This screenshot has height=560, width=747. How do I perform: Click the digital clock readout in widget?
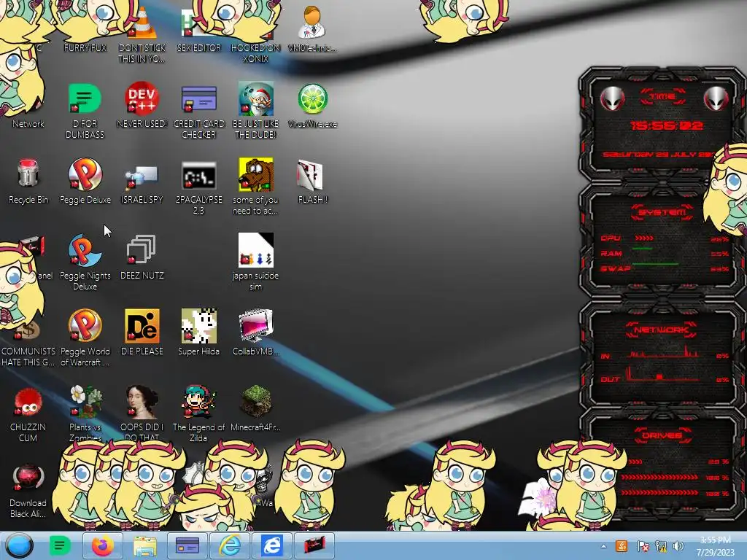(667, 125)
